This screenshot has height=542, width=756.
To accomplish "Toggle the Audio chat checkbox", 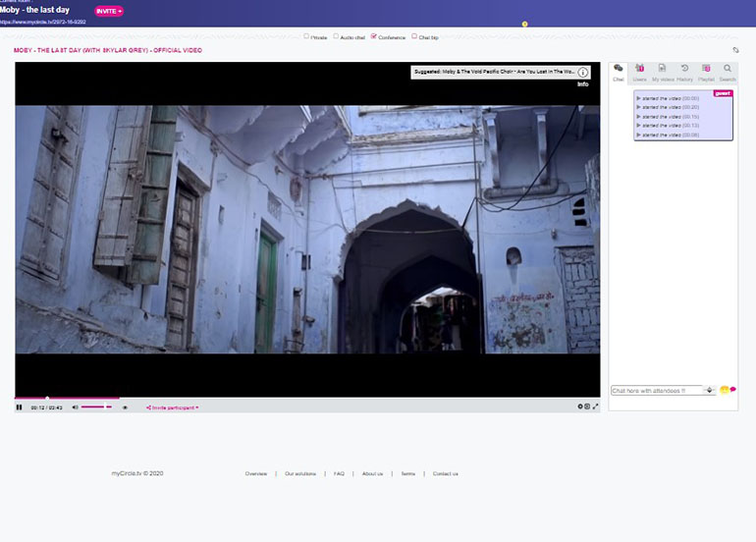I will pos(336,36).
